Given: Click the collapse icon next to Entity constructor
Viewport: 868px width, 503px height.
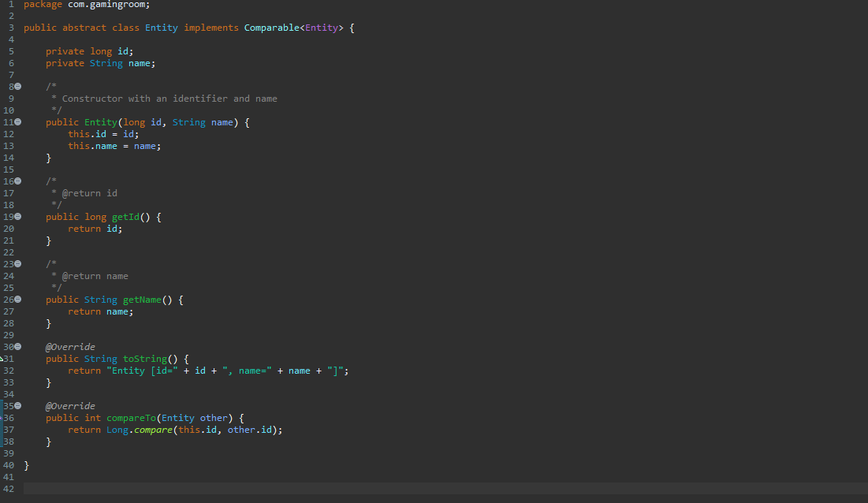Looking at the screenshot, I should [17, 121].
